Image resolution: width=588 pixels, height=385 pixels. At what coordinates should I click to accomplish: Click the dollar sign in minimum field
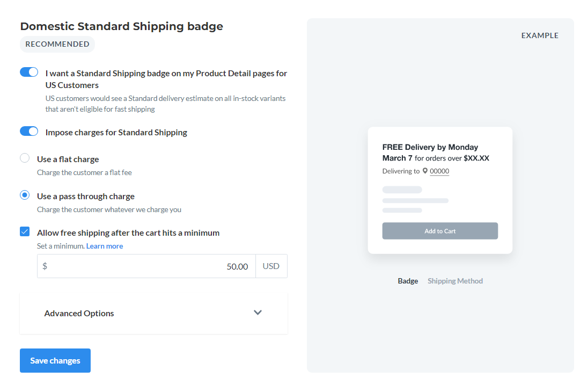coord(45,266)
